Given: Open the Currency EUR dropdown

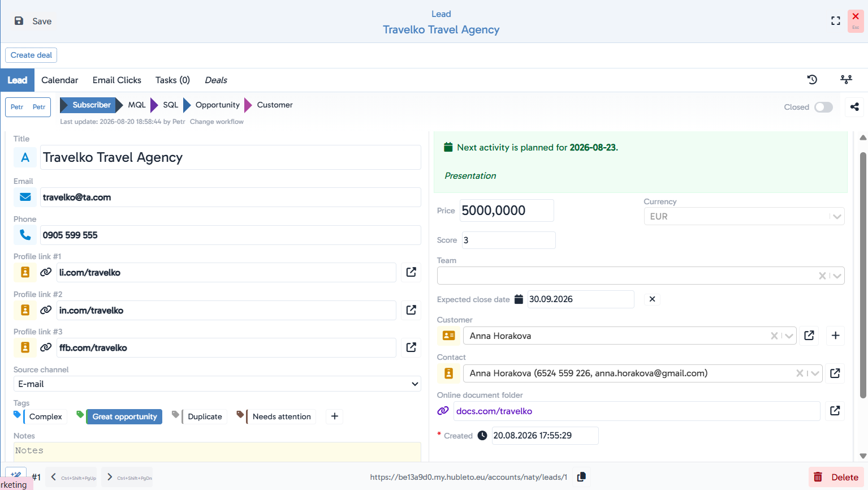Looking at the screenshot, I should pos(744,216).
